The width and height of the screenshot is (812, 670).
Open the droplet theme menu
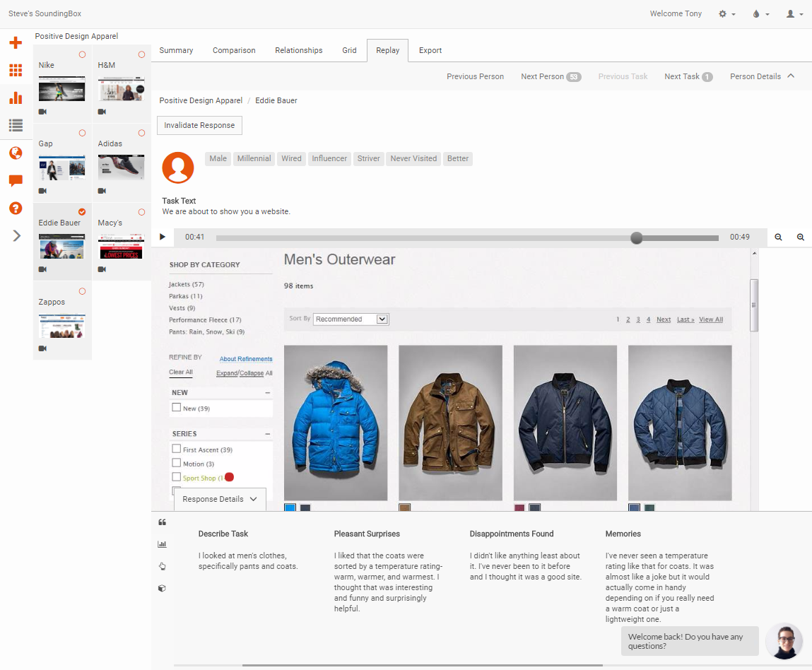(x=760, y=14)
